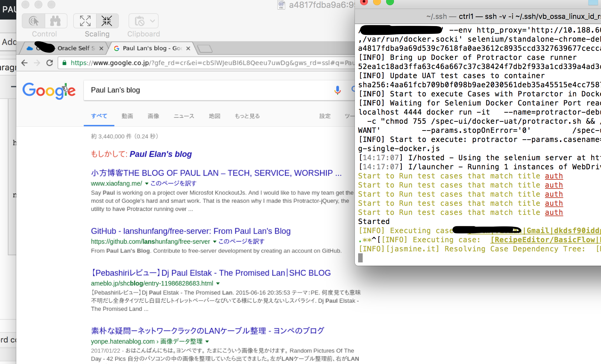601x364 pixels.
Task: Select the 画像 search filter tab
Action: click(153, 116)
